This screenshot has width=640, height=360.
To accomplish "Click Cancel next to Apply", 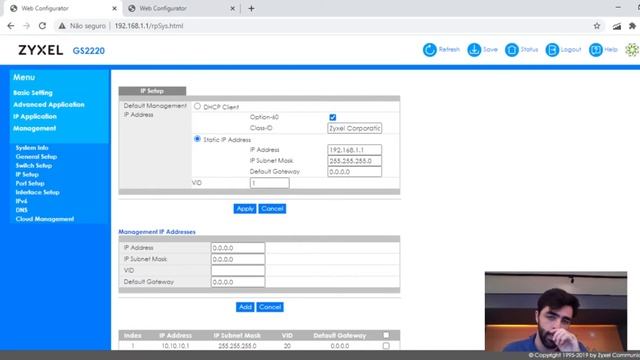I will pyautogui.click(x=272, y=209).
